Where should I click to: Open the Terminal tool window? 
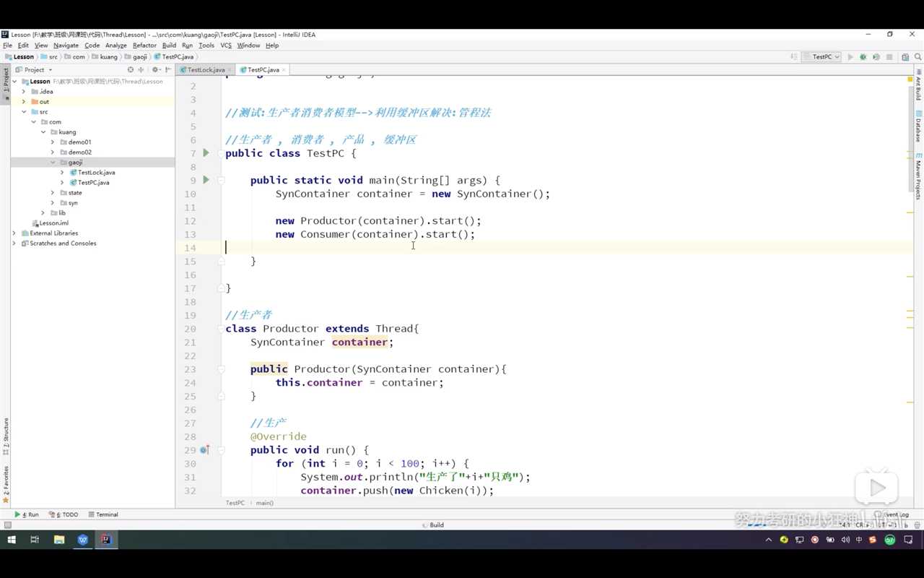[x=103, y=514]
